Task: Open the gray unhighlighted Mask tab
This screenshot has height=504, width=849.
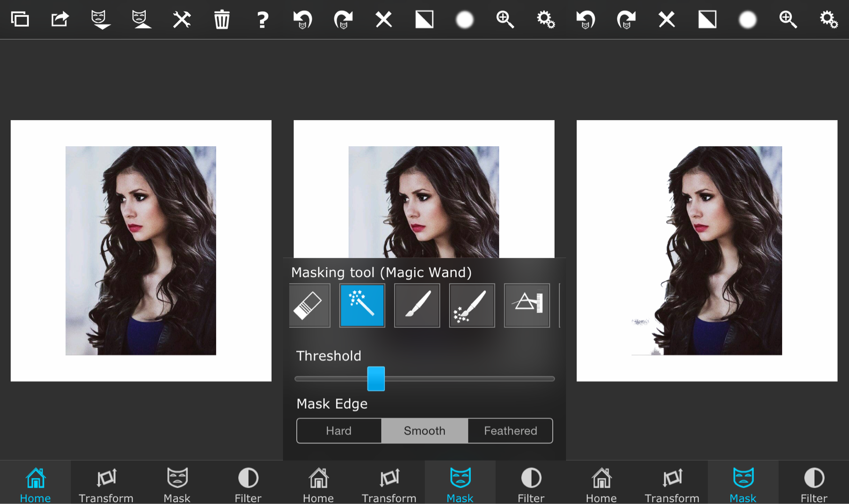Action: pos(177,483)
